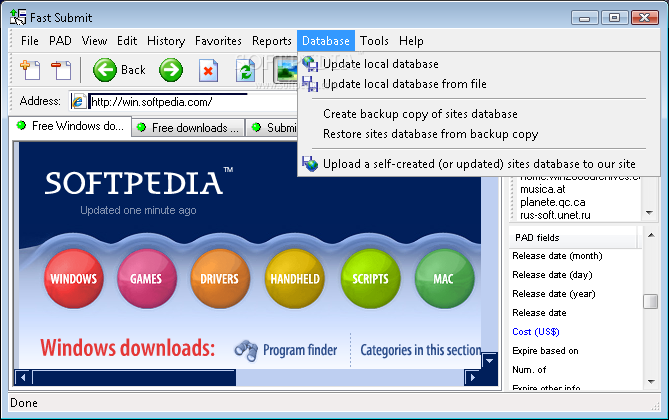
Task: Select Release date (year) field
Action: click(553, 294)
